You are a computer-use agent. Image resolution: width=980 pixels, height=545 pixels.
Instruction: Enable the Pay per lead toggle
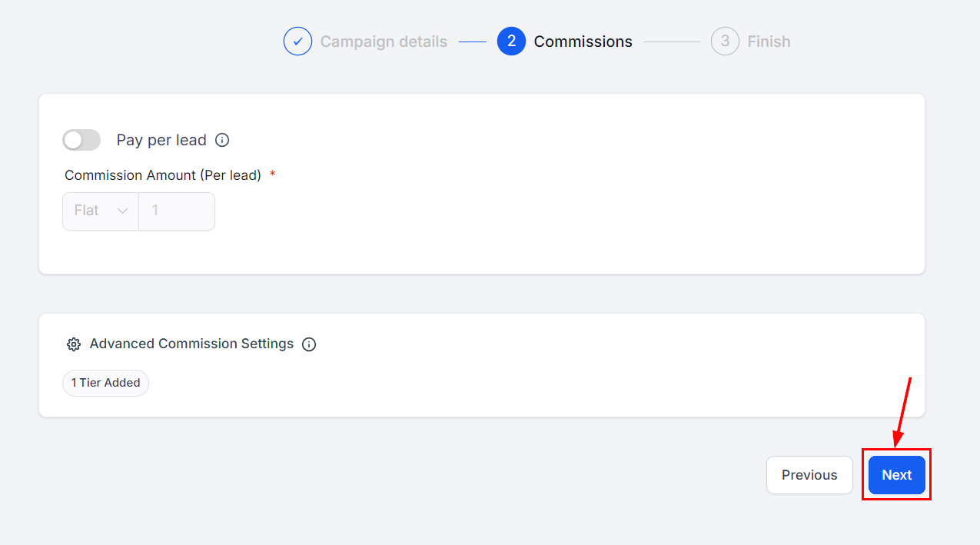(81, 140)
